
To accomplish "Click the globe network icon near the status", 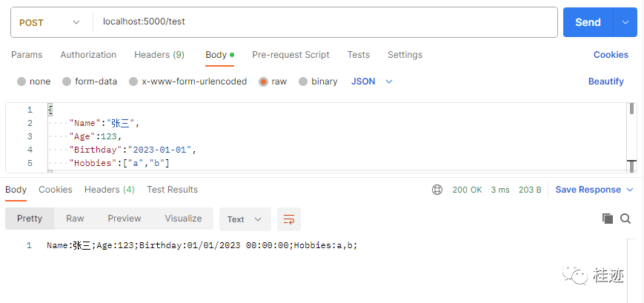I will click(x=437, y=190).
